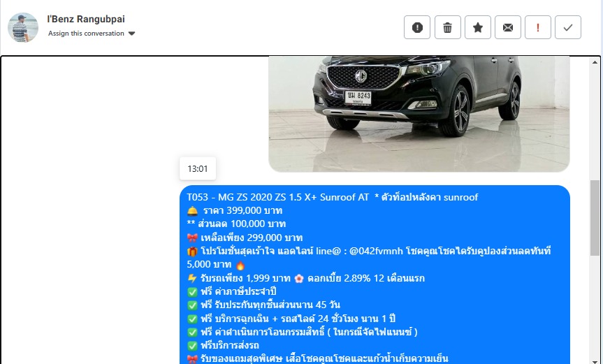Click the 100,000 discount line
The width and height of the screenshot is (603, 364).
pos(236,224)
